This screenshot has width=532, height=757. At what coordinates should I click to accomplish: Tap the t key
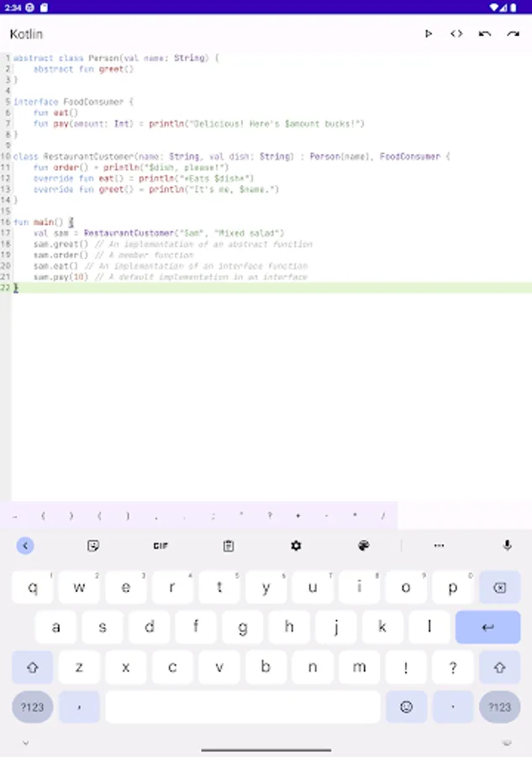tap(219, 588)
